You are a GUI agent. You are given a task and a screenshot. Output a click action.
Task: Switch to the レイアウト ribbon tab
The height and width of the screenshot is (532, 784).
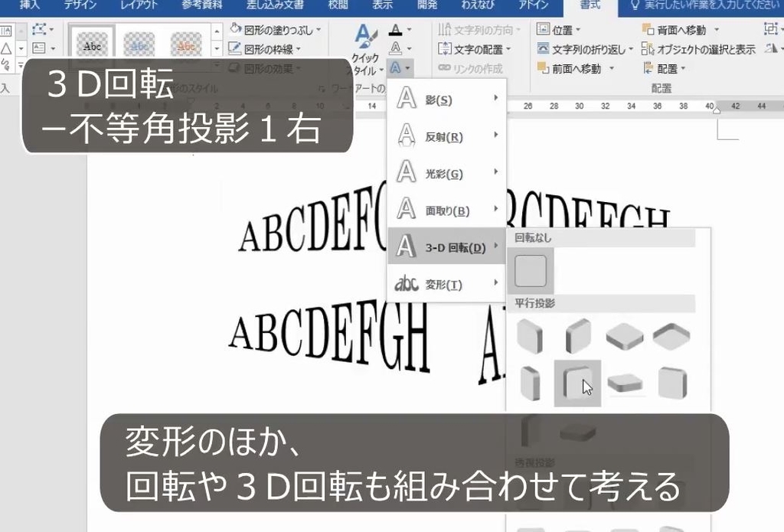(139, 5)
